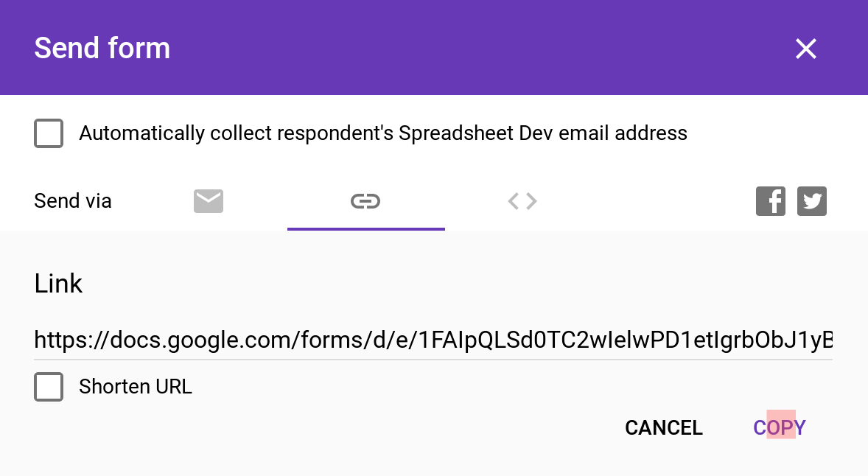The width and height of the screenshot is (868, 476).
Task: Click the Shorten URL label text
Action: 136,386
